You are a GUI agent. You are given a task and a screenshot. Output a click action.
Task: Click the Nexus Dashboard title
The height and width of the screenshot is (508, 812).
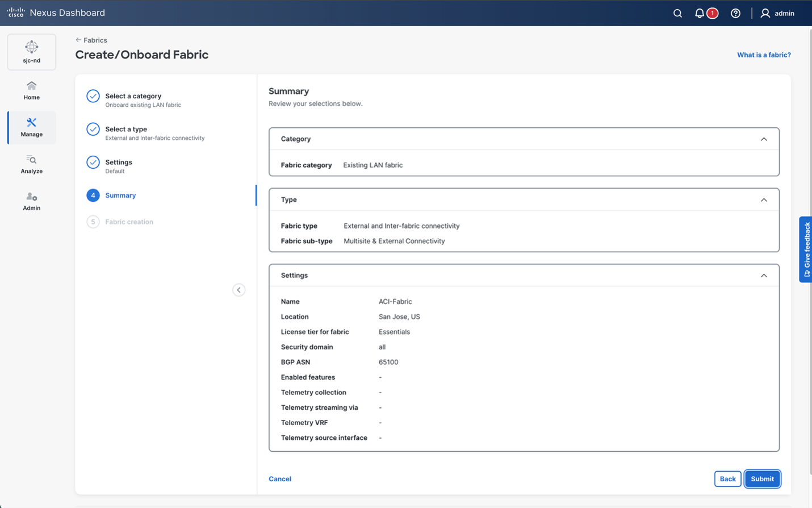click(68, 13)
